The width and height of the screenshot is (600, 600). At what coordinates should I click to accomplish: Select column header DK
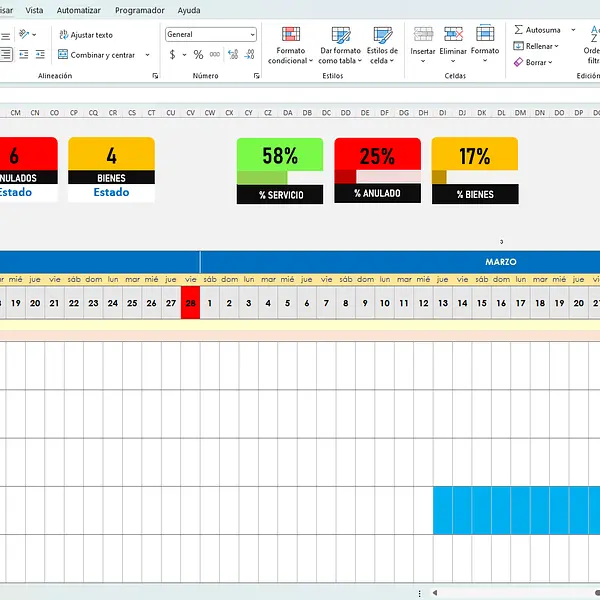coord(482,113)
